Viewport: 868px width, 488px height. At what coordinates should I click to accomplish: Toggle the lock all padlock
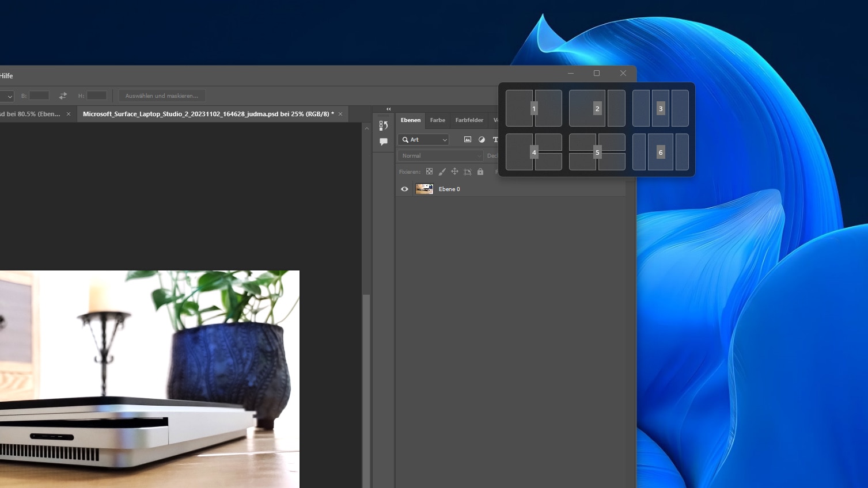480,171
